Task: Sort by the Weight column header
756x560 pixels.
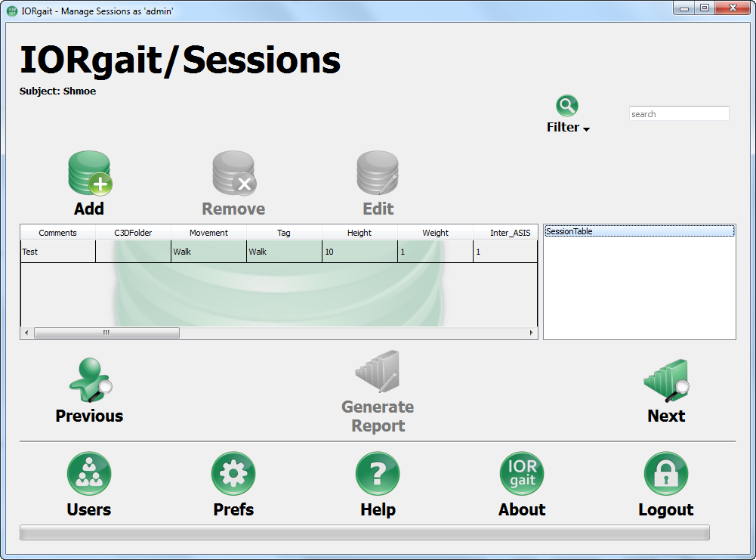Action: [435, 233]
